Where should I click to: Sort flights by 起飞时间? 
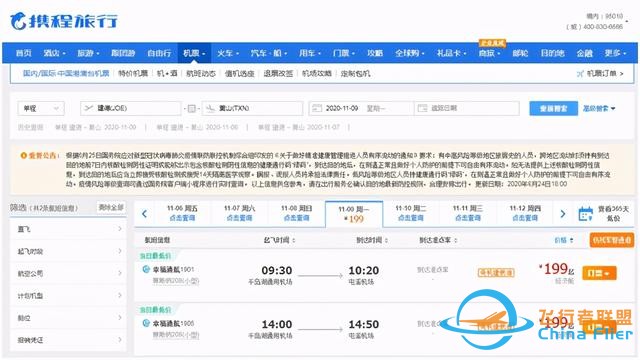coord(280,240)
